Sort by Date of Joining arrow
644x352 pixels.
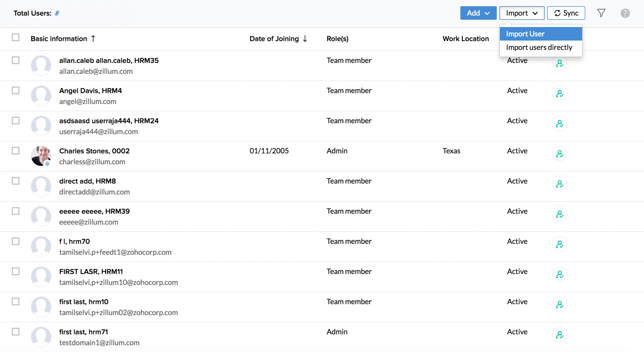[x=305, y=39]
